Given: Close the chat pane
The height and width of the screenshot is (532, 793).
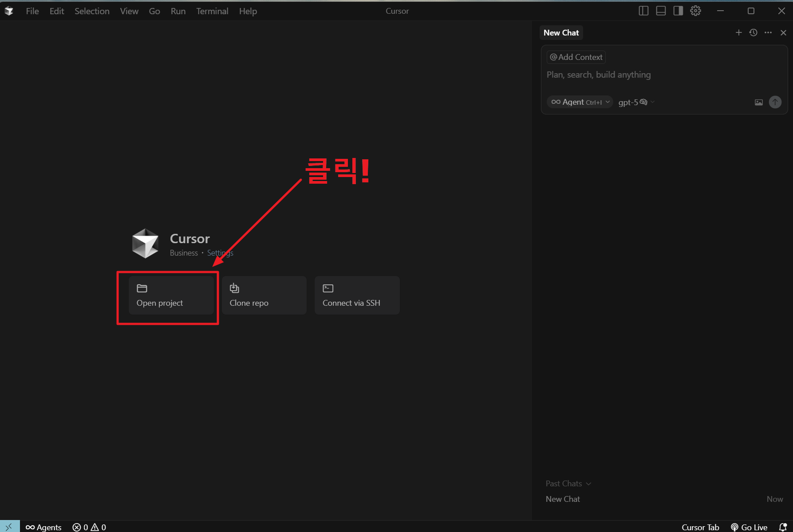Looking at the screenshot, I should [x=783, y=32].
